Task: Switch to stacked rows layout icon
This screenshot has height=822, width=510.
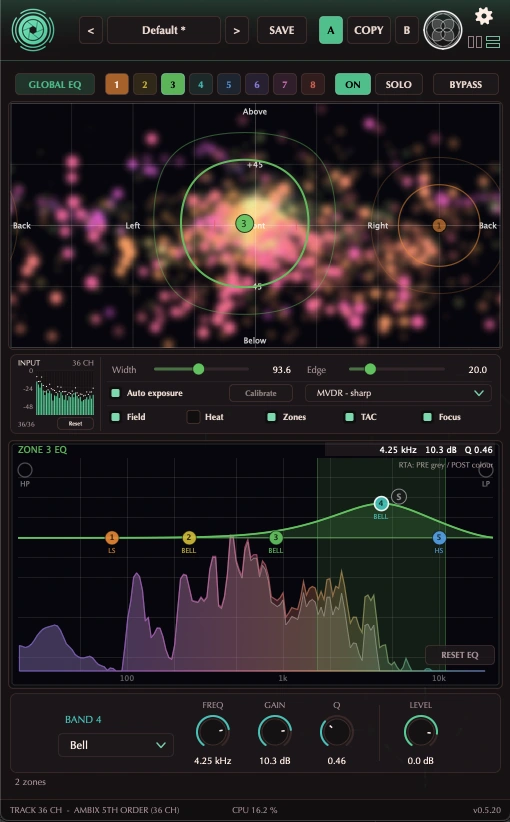Action: (x=493, y=42)
